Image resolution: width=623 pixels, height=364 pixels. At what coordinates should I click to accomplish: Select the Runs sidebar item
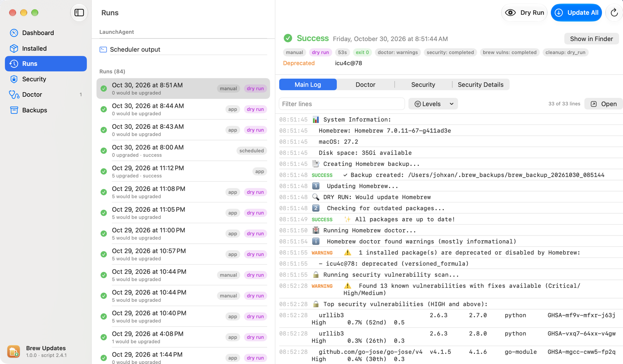46,63
